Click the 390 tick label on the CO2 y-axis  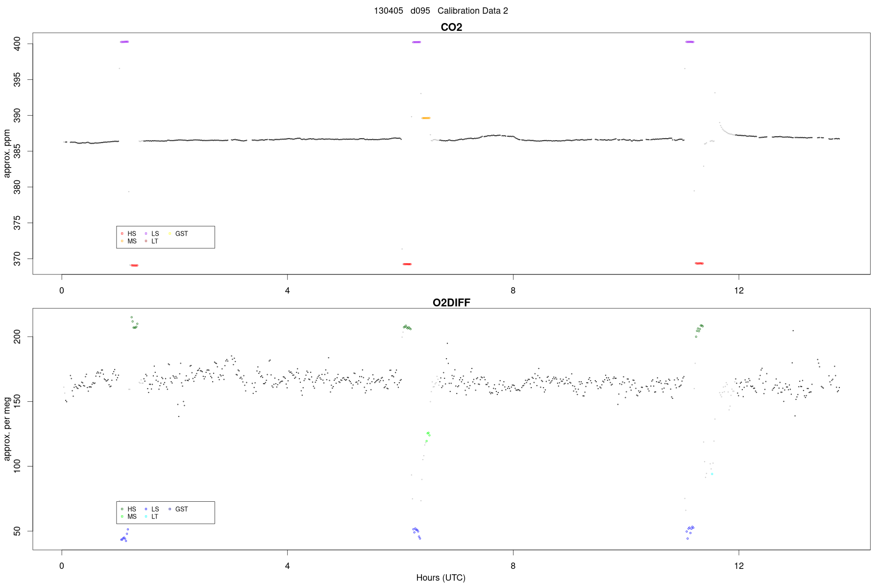point(17,115)
